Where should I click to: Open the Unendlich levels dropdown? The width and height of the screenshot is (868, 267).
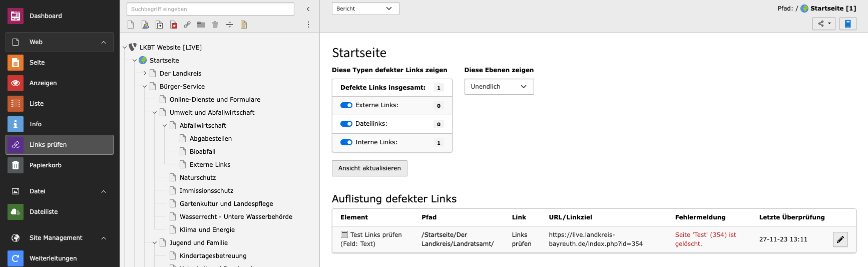[x=499, y=87]
